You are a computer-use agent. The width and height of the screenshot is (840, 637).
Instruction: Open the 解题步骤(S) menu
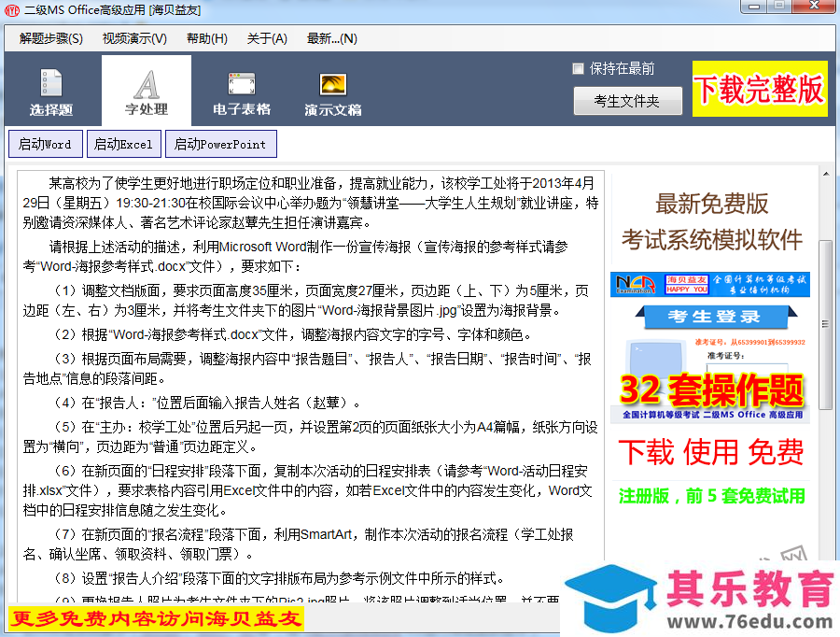coord(51,38)
